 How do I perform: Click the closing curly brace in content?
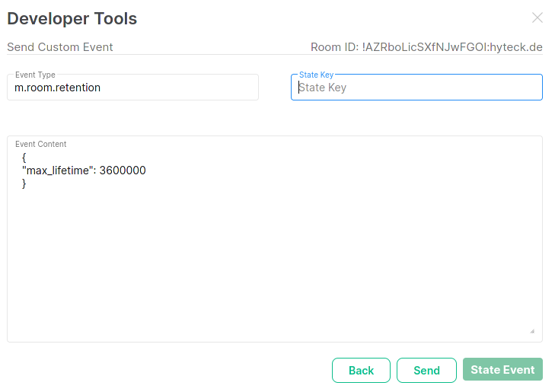click(x=24, y=183)
